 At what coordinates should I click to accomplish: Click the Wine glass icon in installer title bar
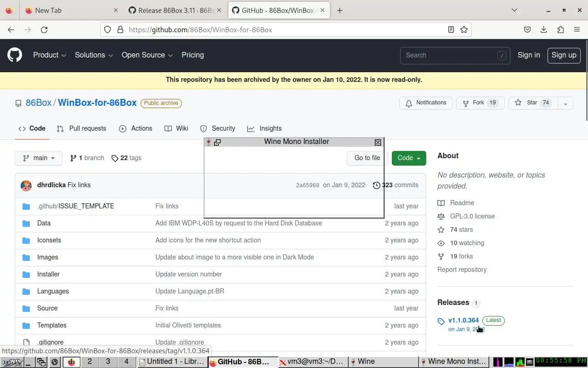click(x=209, y=142)
